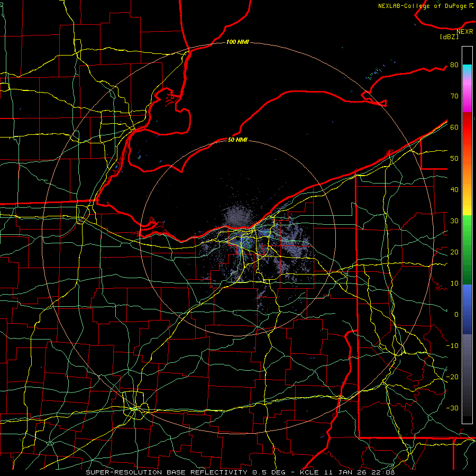Screen dimensions: 476x476
Task: Click the -30 value on dBZ scale
Action: pos(452,408)
